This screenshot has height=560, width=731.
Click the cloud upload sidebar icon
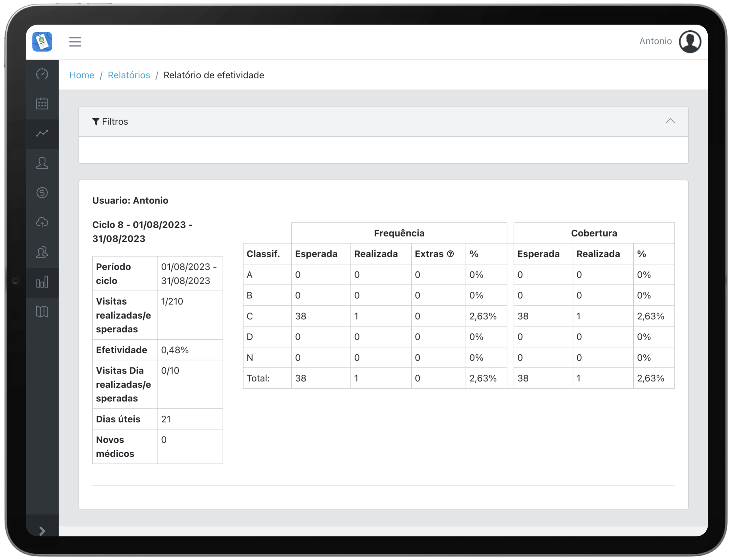pos(42,222)
